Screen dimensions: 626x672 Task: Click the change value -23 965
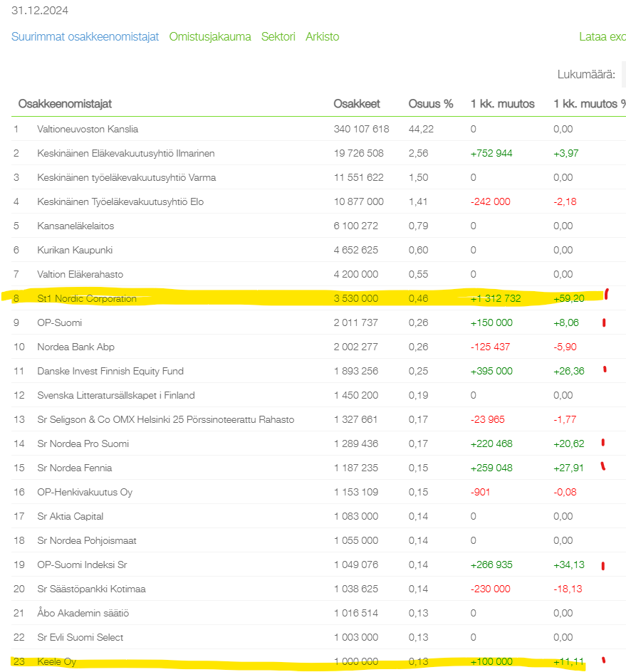tap(488, 419)
